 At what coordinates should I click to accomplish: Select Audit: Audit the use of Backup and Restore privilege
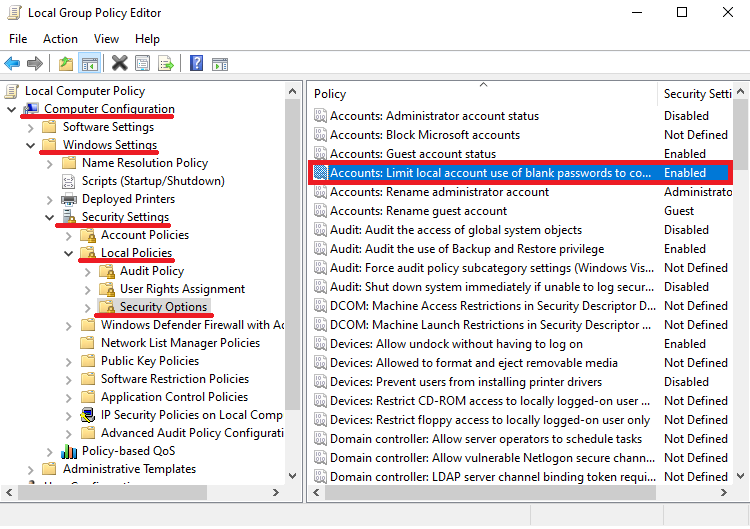click(x=467, y=249)
